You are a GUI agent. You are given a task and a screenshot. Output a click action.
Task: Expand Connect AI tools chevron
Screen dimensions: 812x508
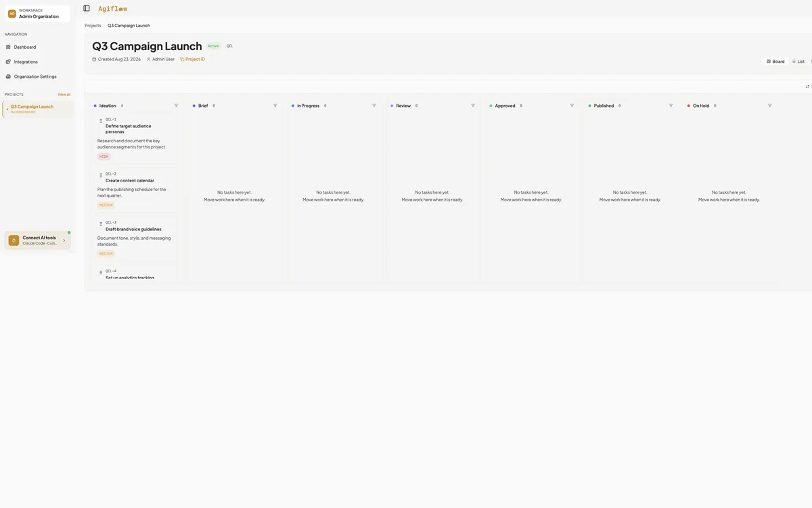pyautogui.click(x=64, y=240)
